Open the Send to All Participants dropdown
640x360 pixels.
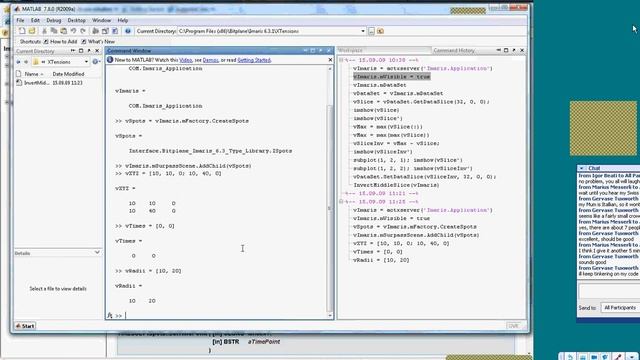620,308
